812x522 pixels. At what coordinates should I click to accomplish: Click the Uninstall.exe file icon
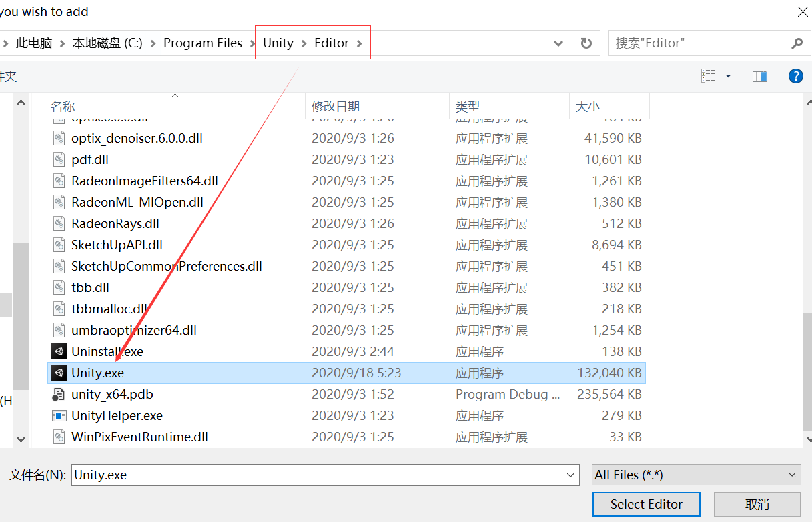pyautogui.click(x=59, y=351)
